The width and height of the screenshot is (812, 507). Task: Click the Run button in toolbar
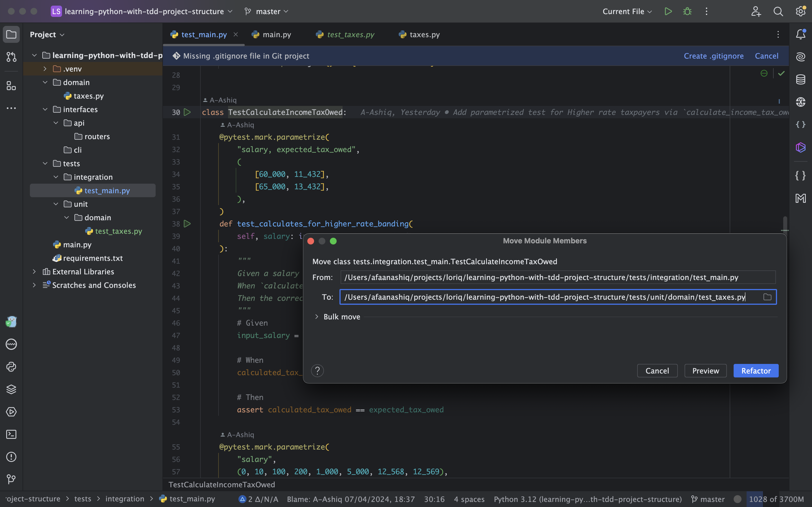[668, 11]
